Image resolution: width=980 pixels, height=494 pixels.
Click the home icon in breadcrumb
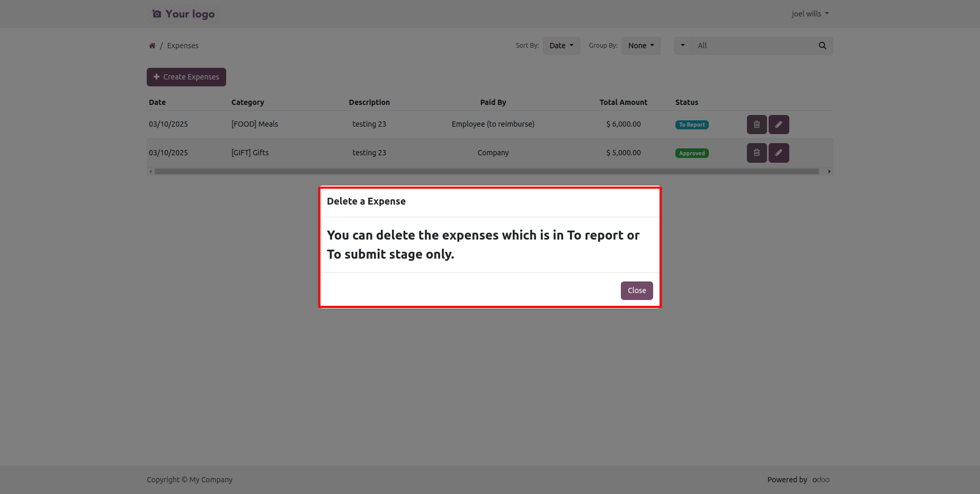tap(152, 46)
